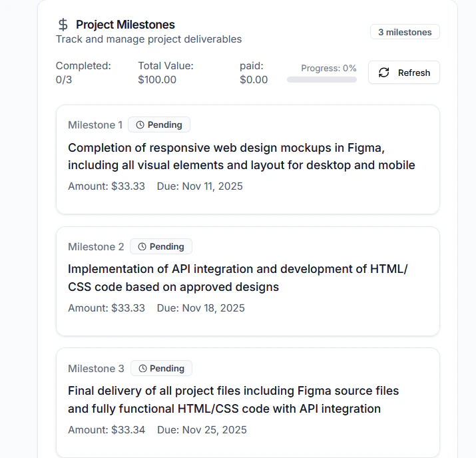Click the Amount: $33.34 text
476x458 pixels.
107,429
